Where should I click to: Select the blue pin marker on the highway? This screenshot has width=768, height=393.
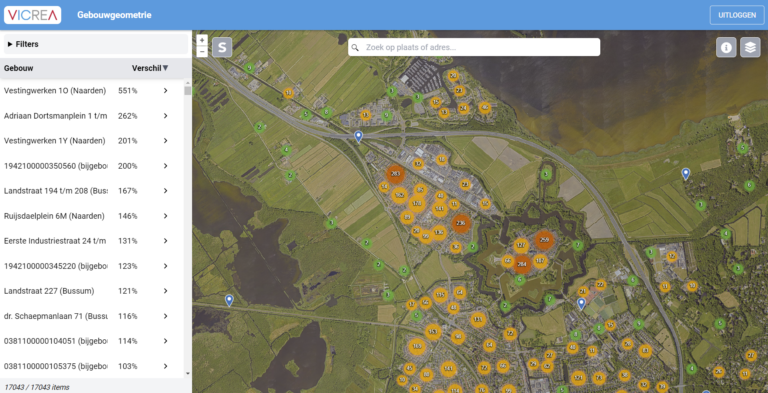(x=359, y=136)
